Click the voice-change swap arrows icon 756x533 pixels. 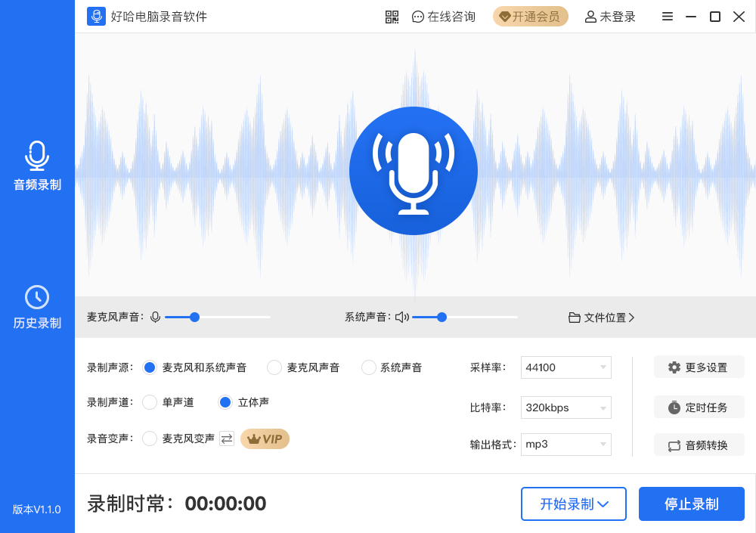point(227,438)
